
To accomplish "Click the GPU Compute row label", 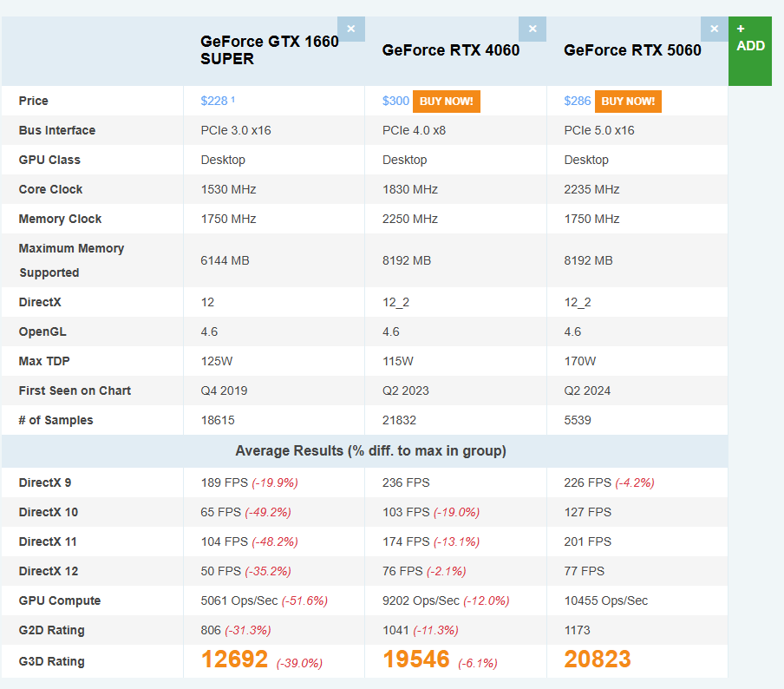I will (x=60, y=600).
